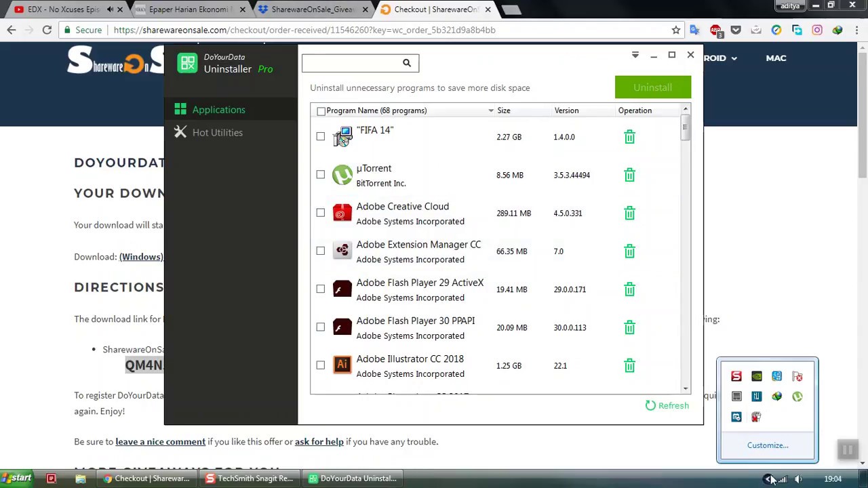Switch to the EDX - No Xcuses browser tab
The height and width of the screenshot is (488, 868).
click(64, 9)
